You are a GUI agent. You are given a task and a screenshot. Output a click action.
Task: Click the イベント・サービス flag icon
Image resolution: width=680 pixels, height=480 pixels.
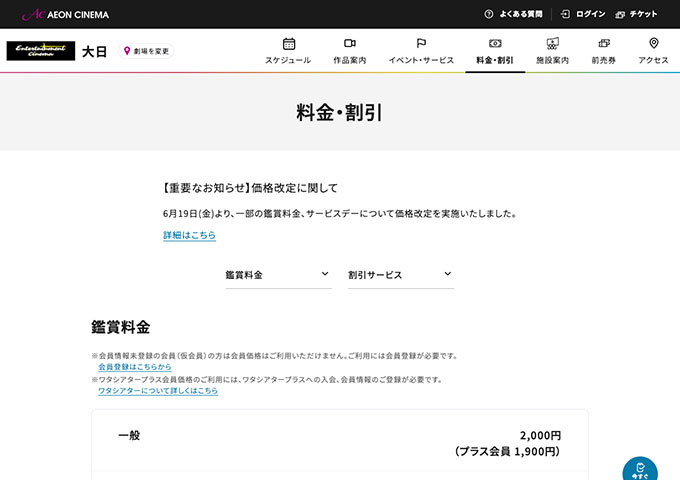point(421,43)
